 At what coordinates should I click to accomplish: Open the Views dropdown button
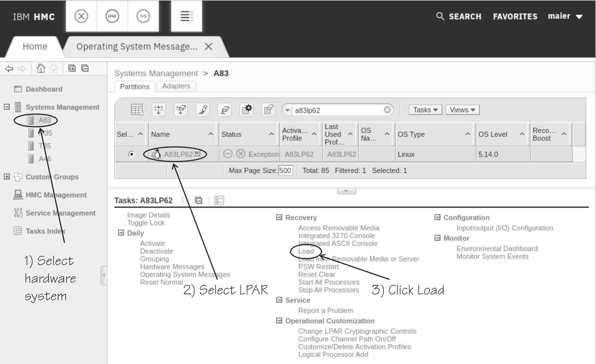coord(462,110)
